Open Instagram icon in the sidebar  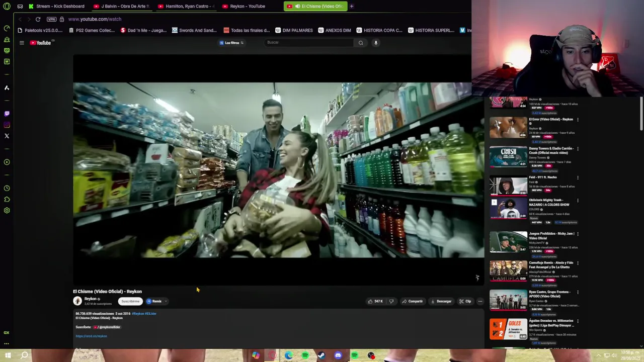pyautogui.click(x=7, y=125)
